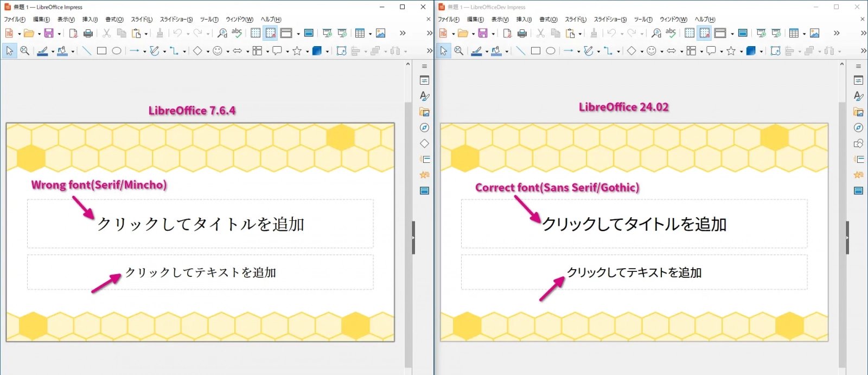Click title placeholder クリックしてタイトルを追加, right slide
This screenshot has width=868, height=375.
634,224
